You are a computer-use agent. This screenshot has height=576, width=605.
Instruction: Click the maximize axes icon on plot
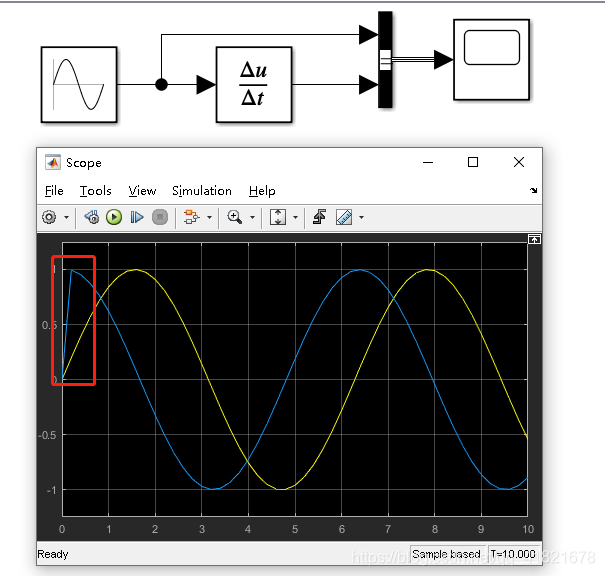tap(534, 240)
